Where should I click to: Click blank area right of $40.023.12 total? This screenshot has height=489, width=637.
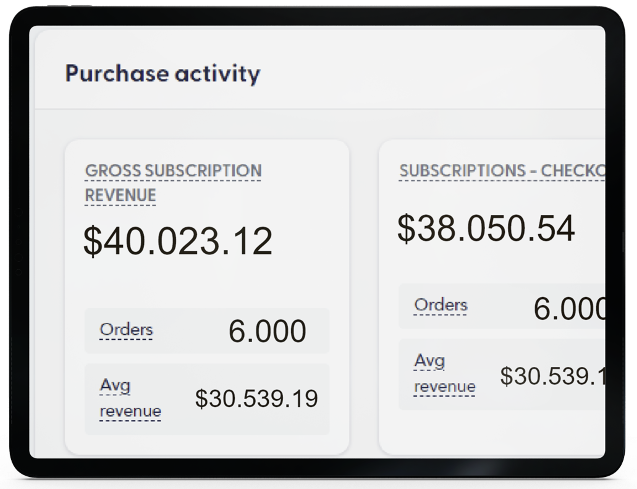(312, 242)
